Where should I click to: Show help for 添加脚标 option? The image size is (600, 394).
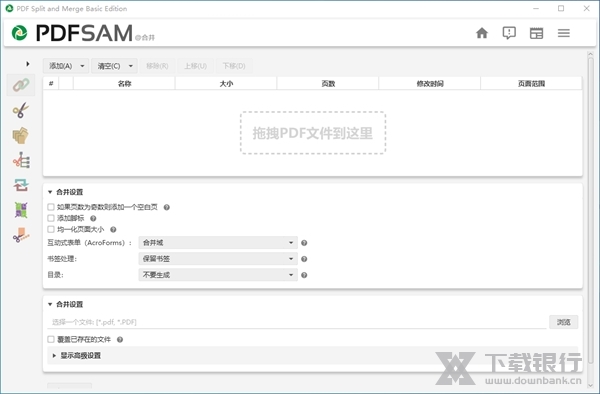(x=93, y=218)
